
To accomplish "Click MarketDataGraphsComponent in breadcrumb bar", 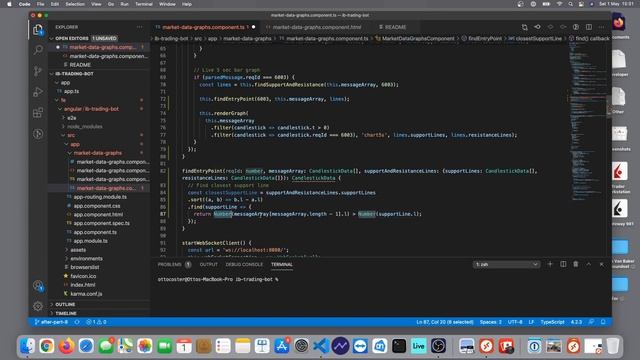I will [x=418, y=38].
